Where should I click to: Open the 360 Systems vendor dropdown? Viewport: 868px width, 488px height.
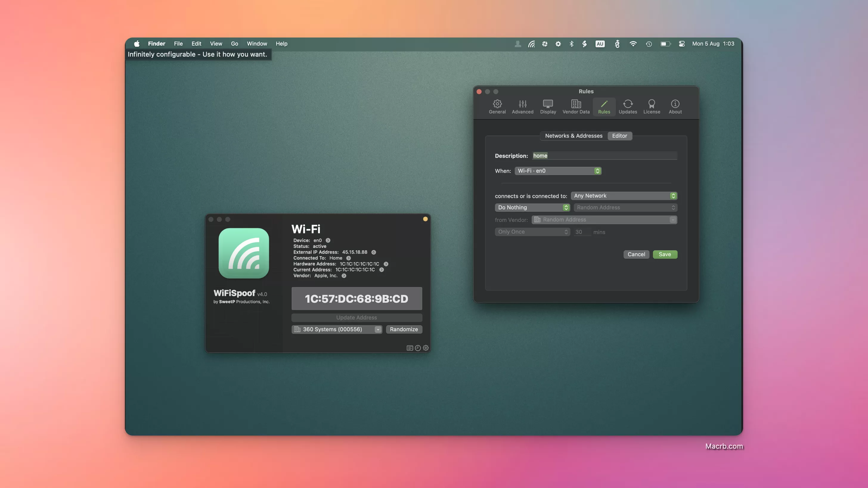[x=337, y=330]
